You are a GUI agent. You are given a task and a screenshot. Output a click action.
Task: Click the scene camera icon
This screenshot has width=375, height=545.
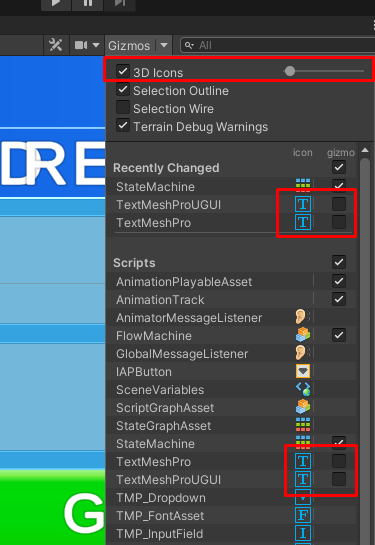click(81, 45)
